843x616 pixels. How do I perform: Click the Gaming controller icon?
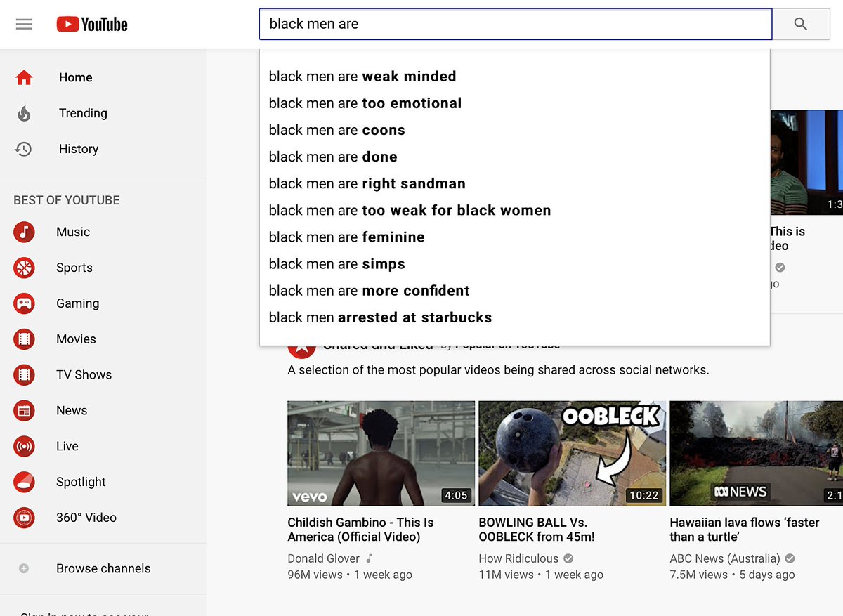24,303
